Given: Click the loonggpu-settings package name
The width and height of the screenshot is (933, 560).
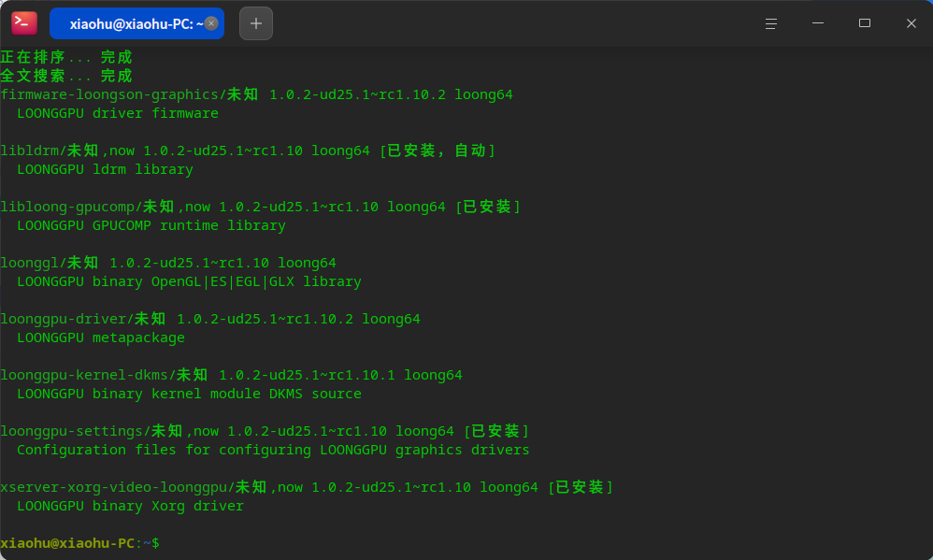Looking at the screenshot, I should pos(71,431).
